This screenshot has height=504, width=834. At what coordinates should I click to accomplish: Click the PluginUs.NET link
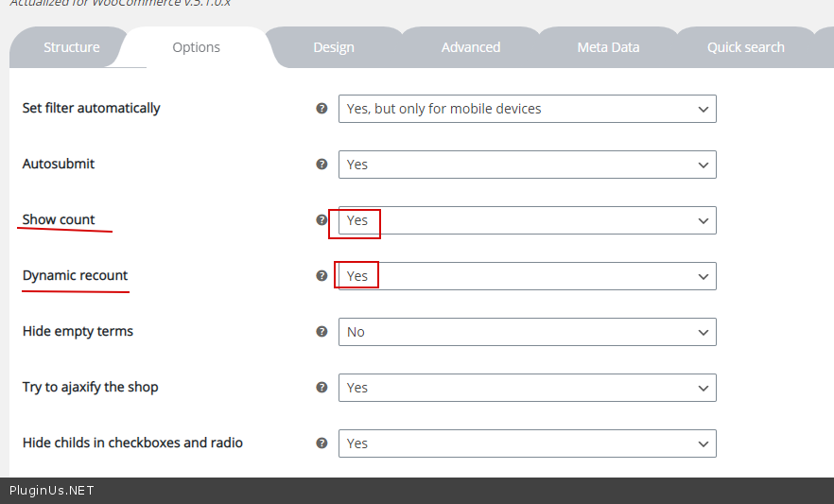52,491
